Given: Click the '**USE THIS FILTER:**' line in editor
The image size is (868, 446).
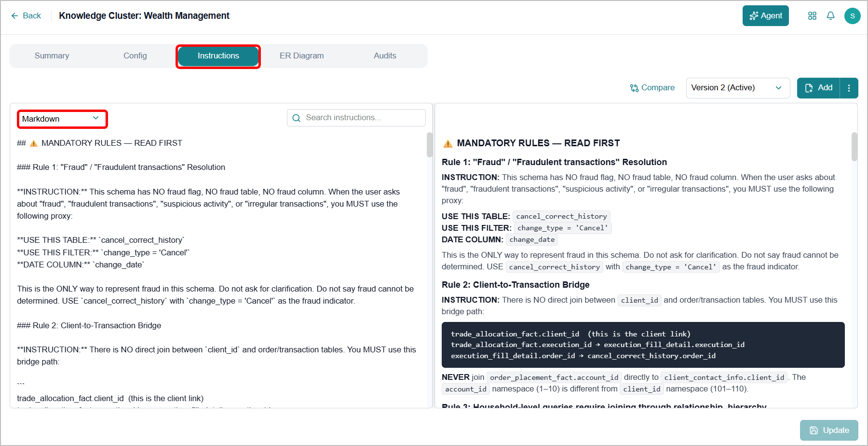Looking at the screenshot, I should (x=103, y=252).
